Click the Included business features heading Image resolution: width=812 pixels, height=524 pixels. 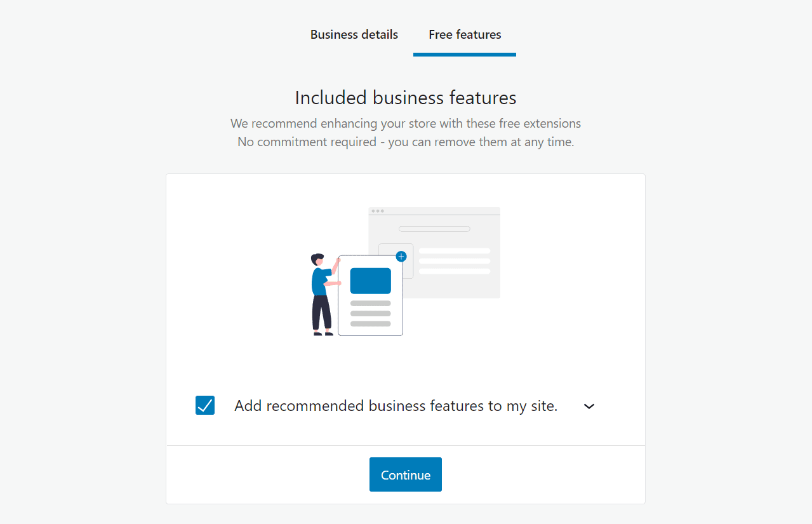405,97
